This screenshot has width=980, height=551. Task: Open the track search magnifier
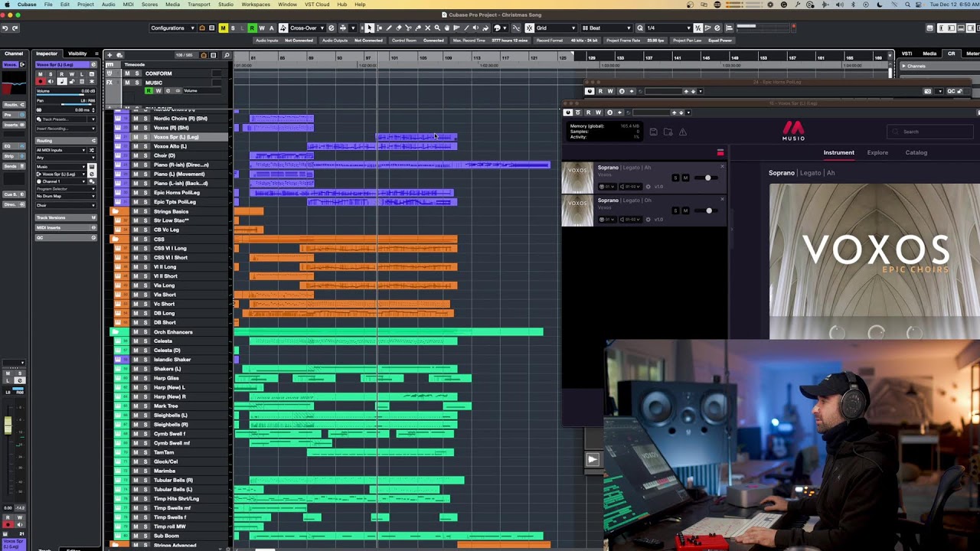(x=227, y=55)
